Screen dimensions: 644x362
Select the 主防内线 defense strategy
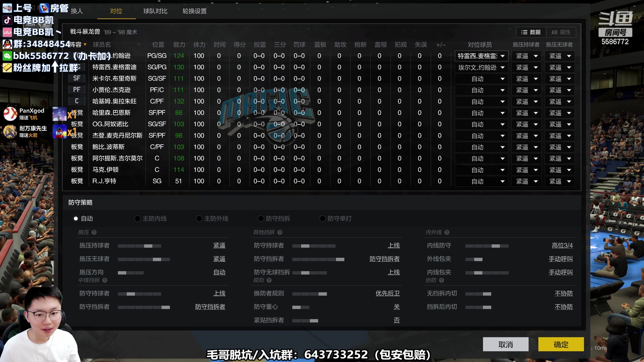point(137,219)
